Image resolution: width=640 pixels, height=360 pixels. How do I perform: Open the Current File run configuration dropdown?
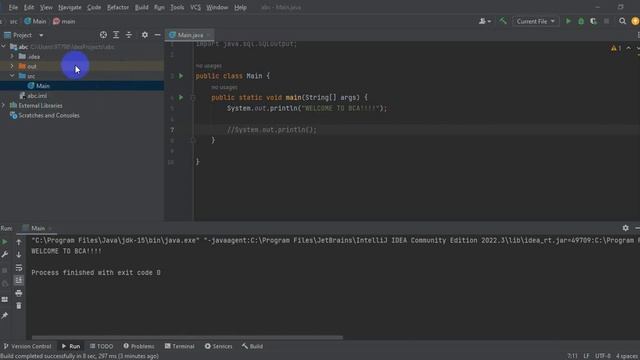(x=536, y=21)
